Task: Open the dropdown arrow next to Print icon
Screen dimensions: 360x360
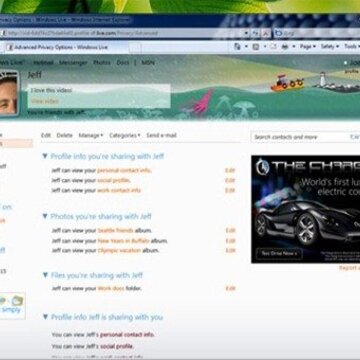Action: click(x=294, y=47)
